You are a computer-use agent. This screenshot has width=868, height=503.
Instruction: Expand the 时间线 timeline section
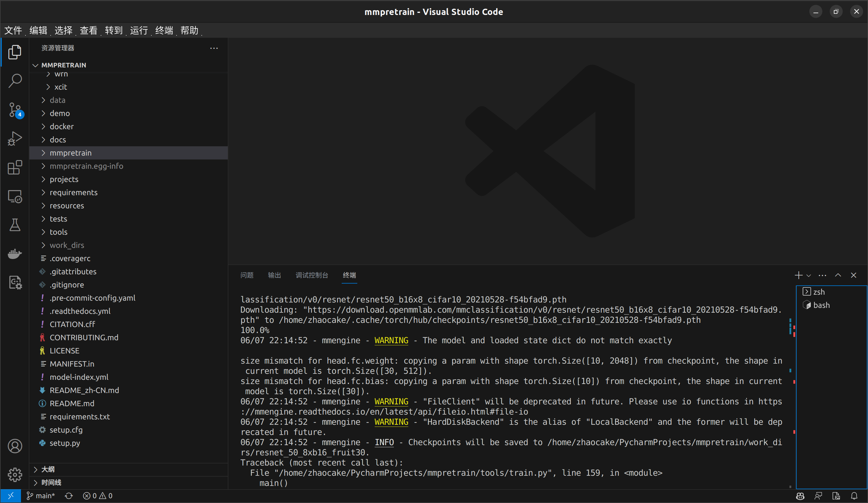[129, 483]
